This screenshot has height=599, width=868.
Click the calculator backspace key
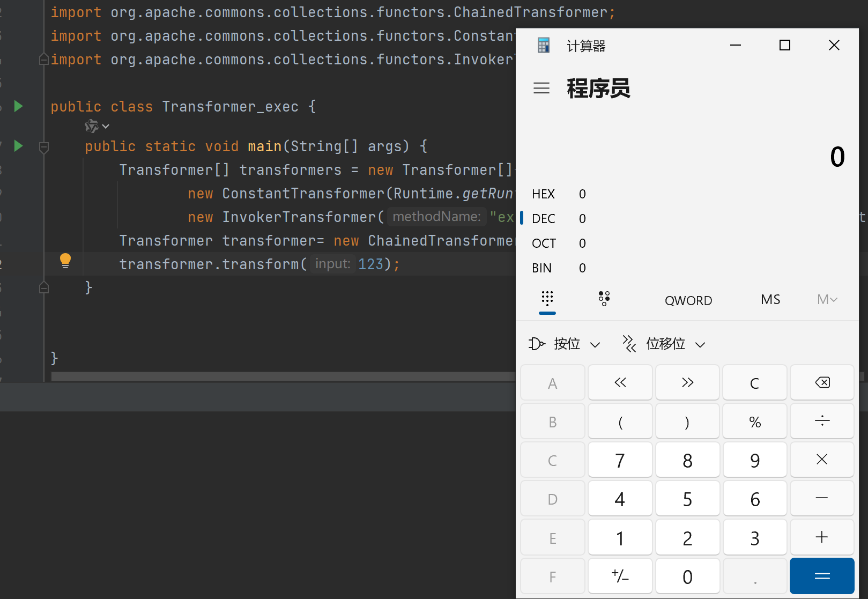click(x=822, y=382)
